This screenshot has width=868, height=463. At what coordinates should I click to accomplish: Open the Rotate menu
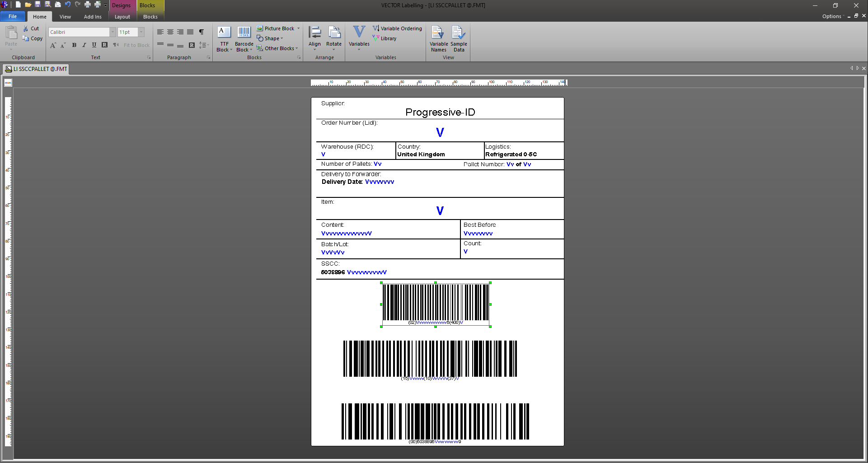coord(334,38)
